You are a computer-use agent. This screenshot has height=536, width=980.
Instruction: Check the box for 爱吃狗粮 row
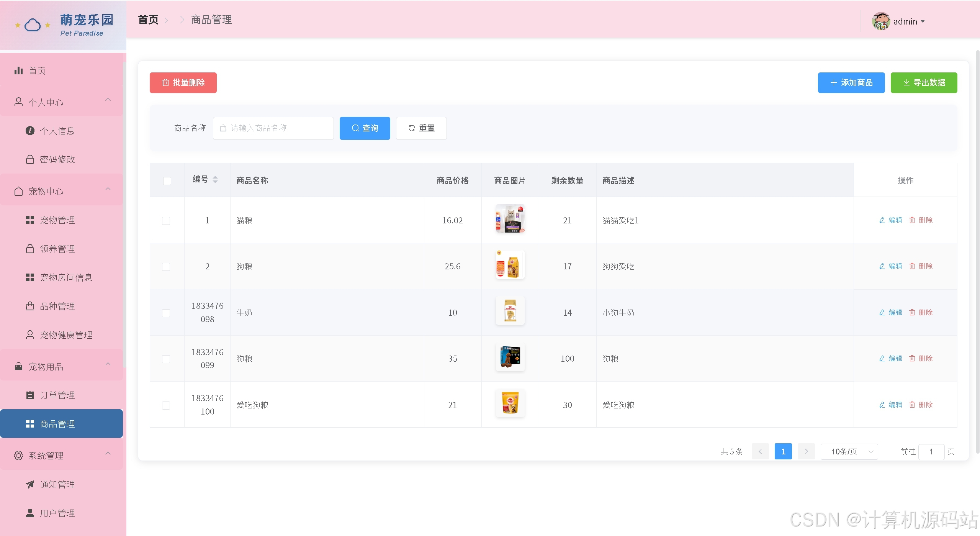pos(166,405)
